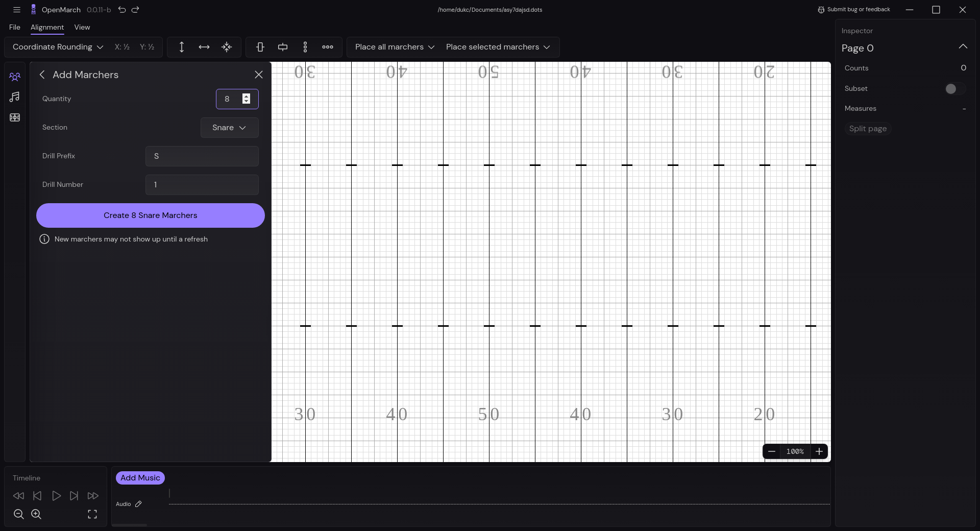Open the Marchers panel in sidebar
Image resolution: width=980 pixels, height=531 pixels.
[x=15, y=77]
